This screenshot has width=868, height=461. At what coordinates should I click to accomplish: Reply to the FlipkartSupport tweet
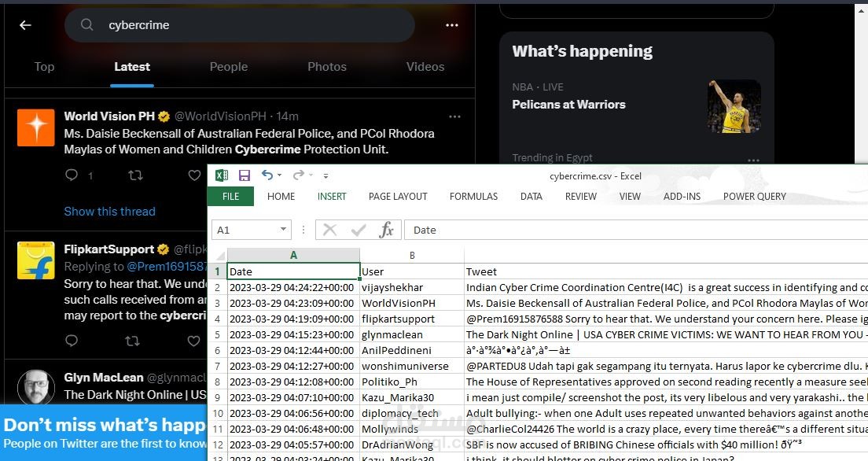click(72, 340)
